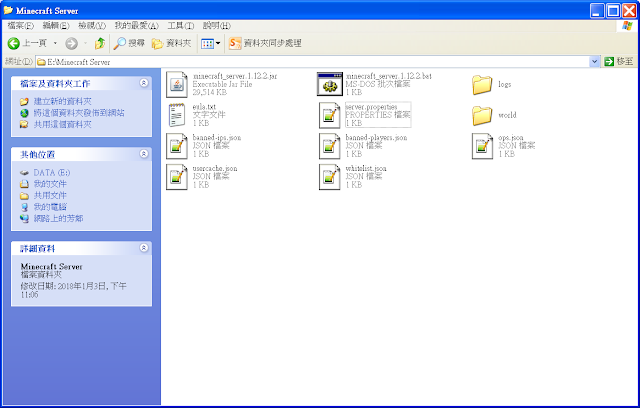Select the whitelist.json file icon
Viewport: 640px width, 408px height.
(x=330, y=177)
